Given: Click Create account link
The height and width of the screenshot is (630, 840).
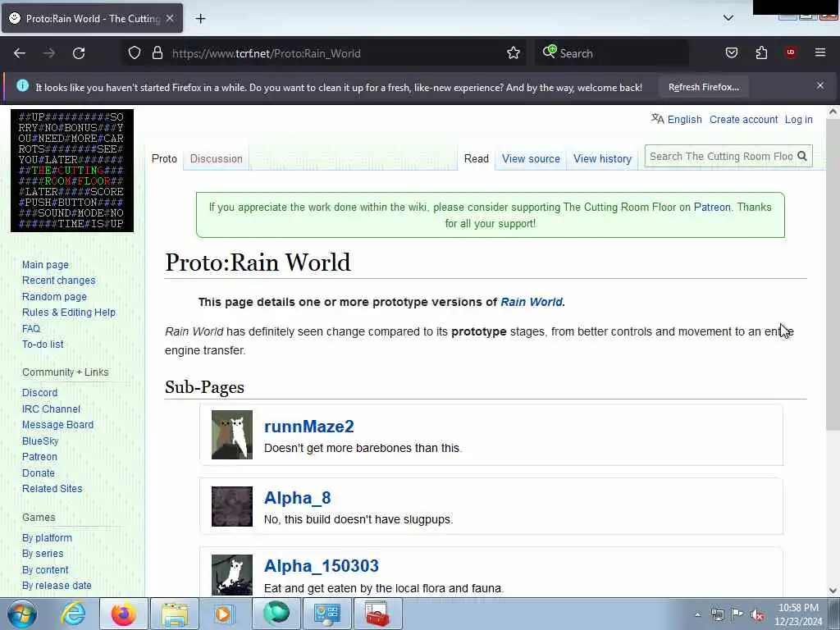Looking at the screenshot, I should (x=743, y=120).
